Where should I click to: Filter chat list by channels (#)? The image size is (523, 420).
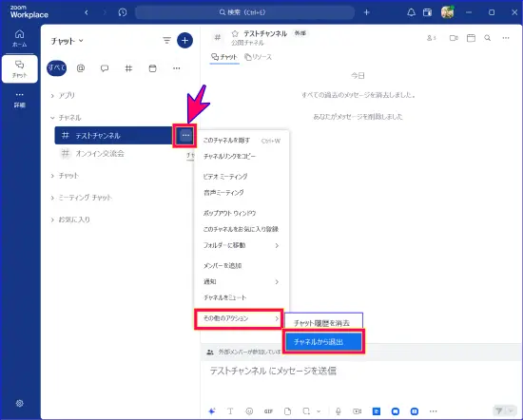click(128, 68)
